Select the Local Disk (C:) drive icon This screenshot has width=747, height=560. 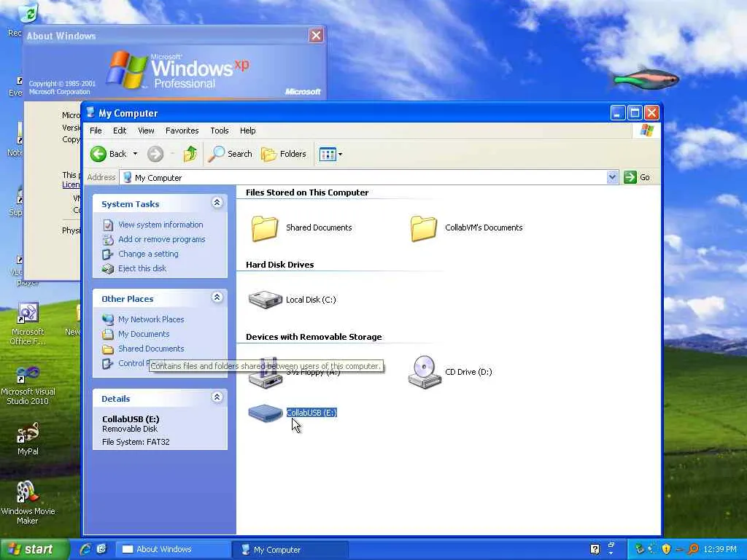coord(266,300)
